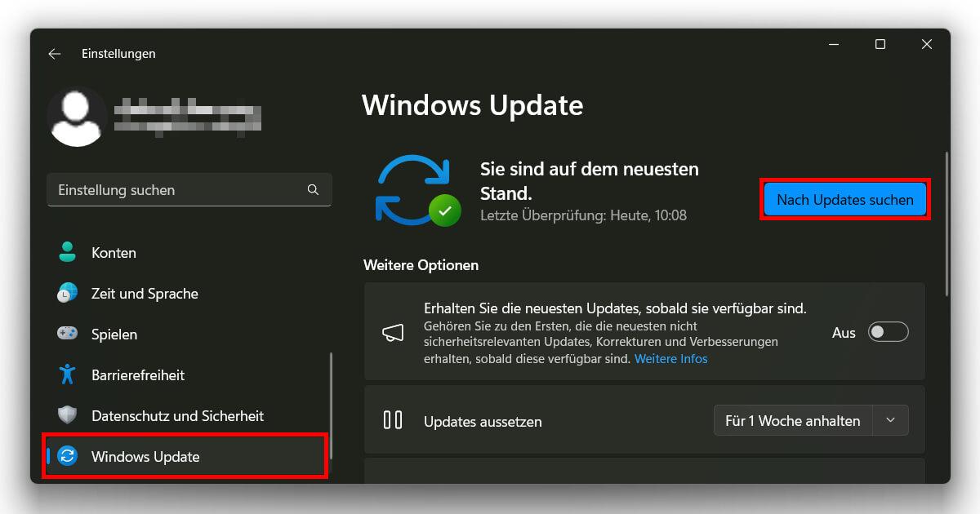980x514 pixels.
Task: Select the Datenschutz und Sicherheit shield icon
Action: click(x=66, y=415)
